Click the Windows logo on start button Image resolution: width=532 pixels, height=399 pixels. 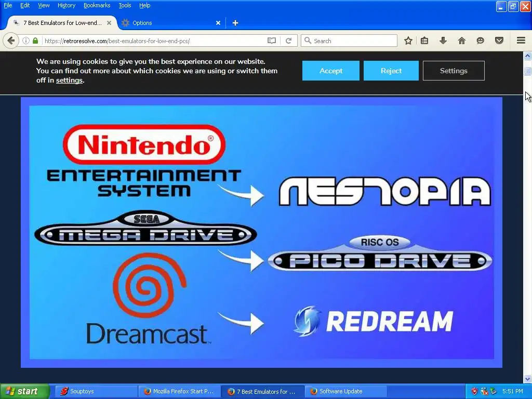(x=9, y=391)
